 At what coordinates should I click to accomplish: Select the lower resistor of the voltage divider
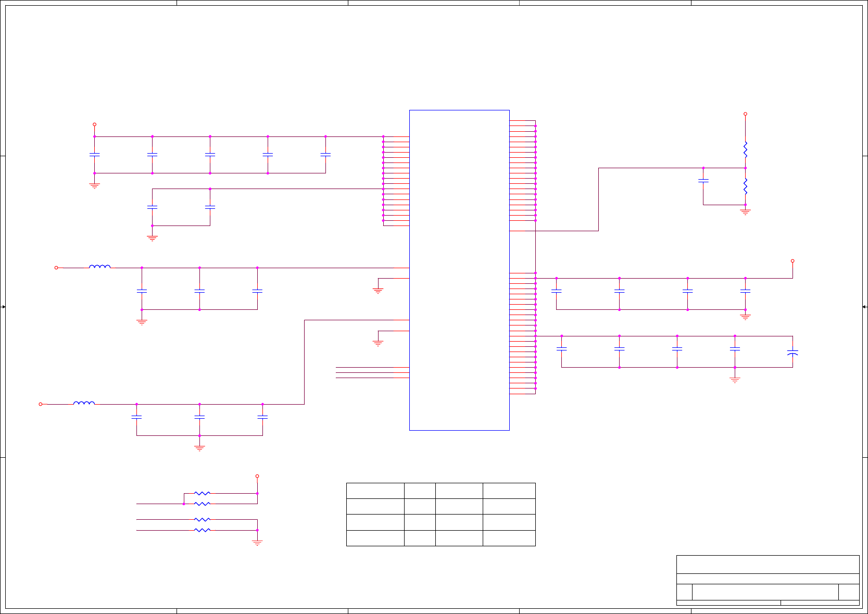coord(745,186)
